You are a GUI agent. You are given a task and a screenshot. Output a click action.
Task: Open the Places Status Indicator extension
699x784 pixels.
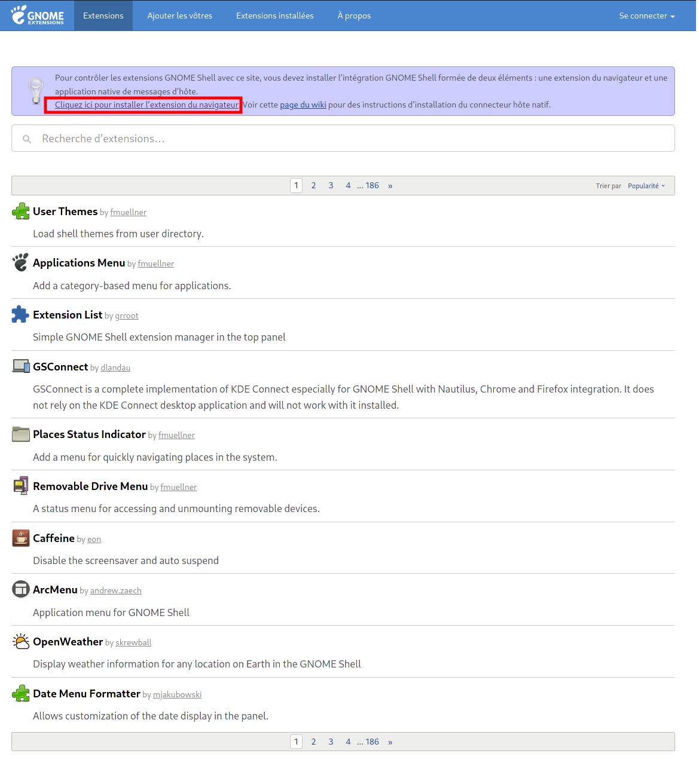click(90, 434)
